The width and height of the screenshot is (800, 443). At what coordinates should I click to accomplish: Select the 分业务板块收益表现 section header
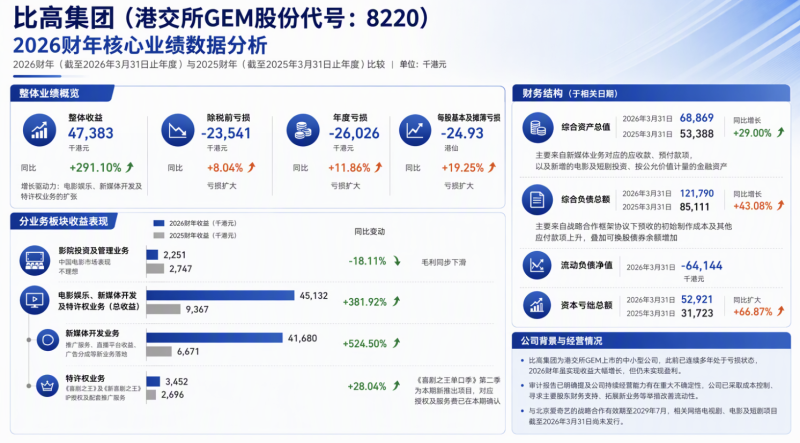(x=64, y=221)
